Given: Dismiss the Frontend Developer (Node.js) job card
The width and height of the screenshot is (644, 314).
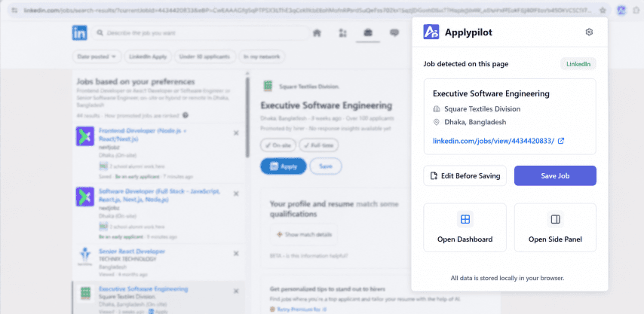Looking at the screenshot, I should coord(236,133).
